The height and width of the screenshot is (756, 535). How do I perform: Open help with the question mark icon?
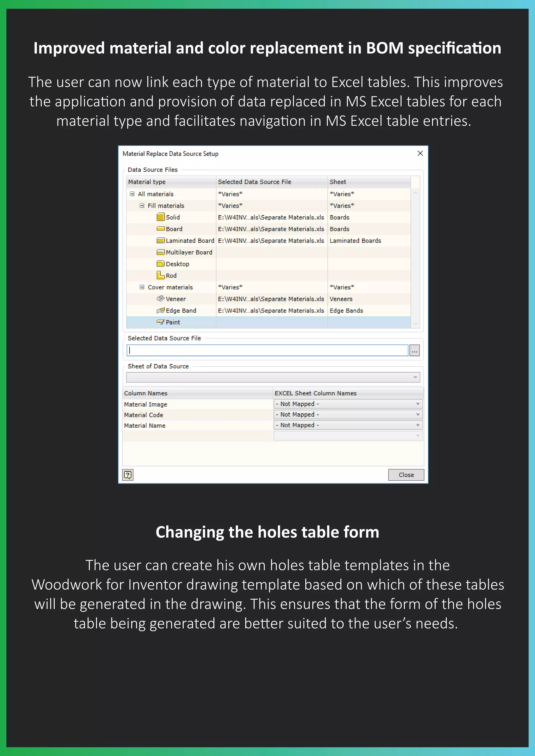128,475
